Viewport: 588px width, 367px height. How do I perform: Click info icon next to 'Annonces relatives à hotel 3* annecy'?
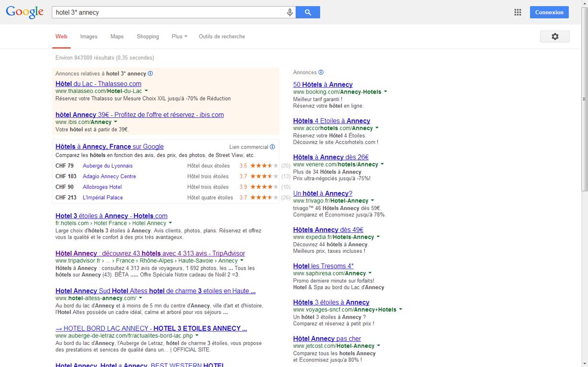tap(150, 74)
